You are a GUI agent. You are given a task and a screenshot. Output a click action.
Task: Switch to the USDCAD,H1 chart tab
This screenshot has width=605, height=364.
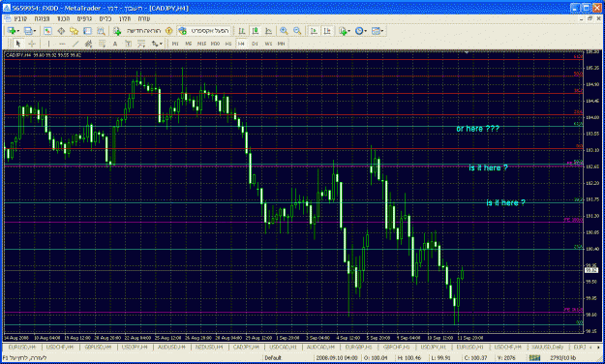283,348
